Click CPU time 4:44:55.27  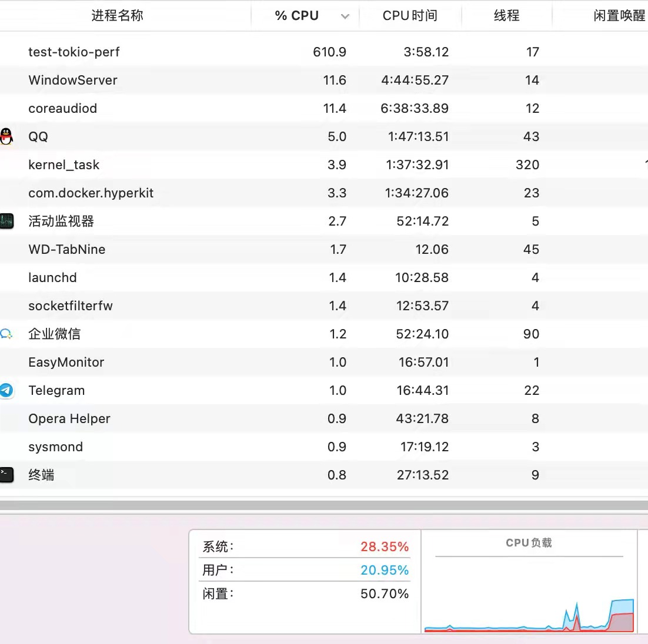pyautogui.click(x=415, y=80)
